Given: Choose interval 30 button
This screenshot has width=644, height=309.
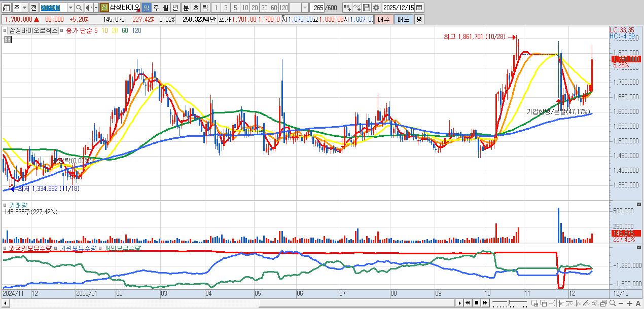Looking at the screenshot, I should [264, 8].
